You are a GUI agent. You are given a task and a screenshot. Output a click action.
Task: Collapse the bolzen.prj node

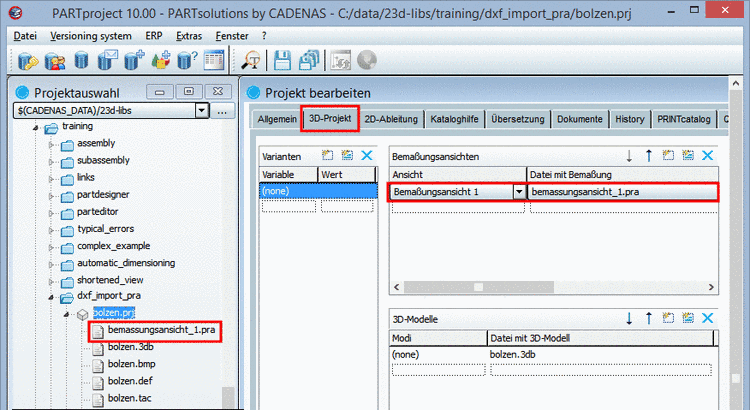(x=66, y=314)
